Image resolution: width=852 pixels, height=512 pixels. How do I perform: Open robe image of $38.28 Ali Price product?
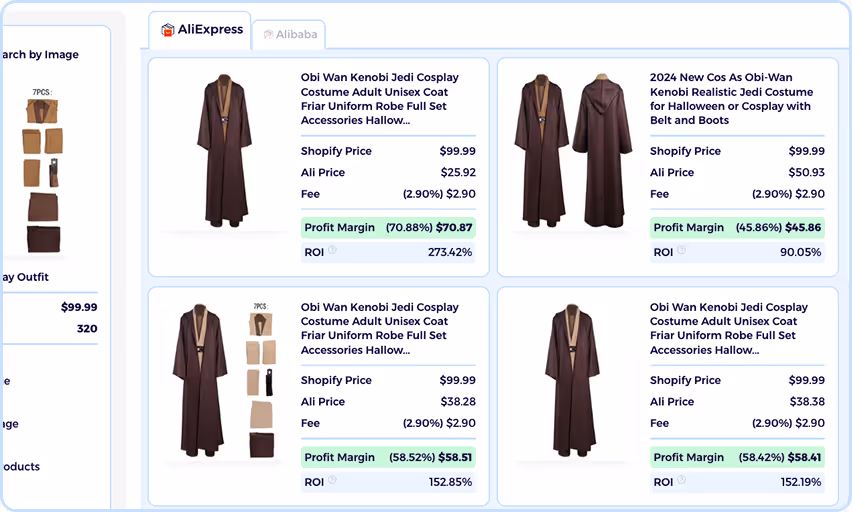(225, 380)
